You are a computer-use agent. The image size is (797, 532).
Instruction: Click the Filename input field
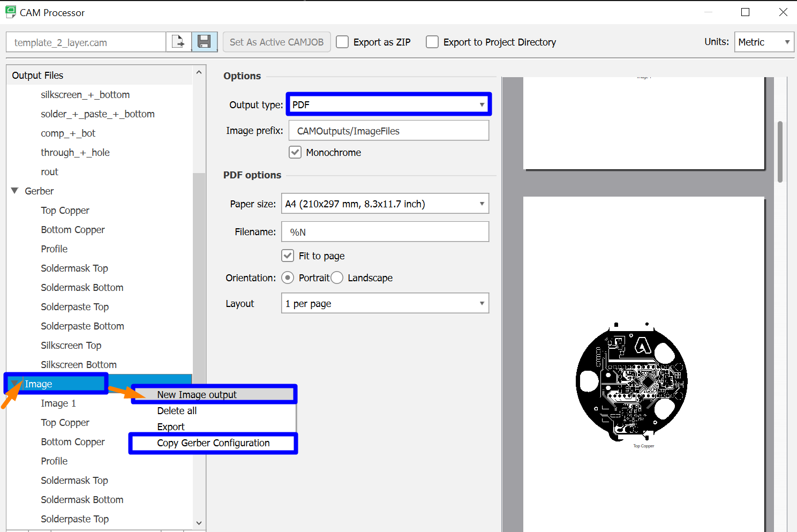(385, 231)
